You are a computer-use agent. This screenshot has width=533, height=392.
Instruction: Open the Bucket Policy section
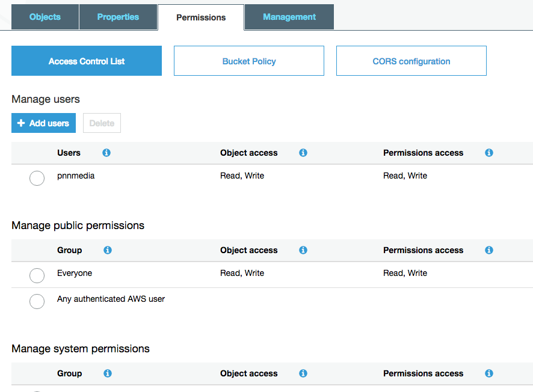pyautogui.click(x=249, y=61)
